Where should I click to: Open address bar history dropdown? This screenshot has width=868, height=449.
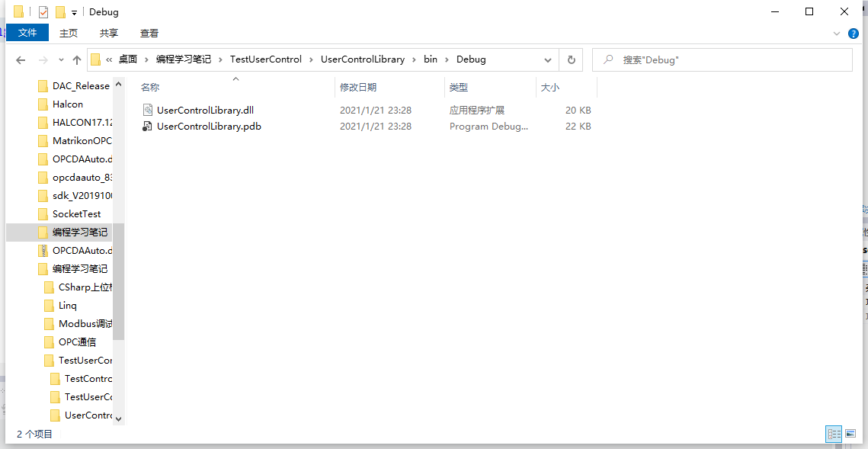click(x=548, y=59)
